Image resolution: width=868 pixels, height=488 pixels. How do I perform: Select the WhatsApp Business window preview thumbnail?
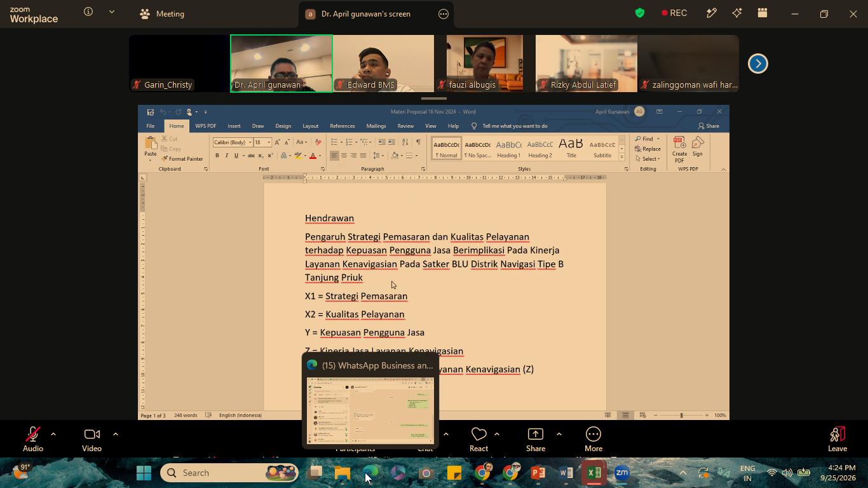click(x=370, y=410)
